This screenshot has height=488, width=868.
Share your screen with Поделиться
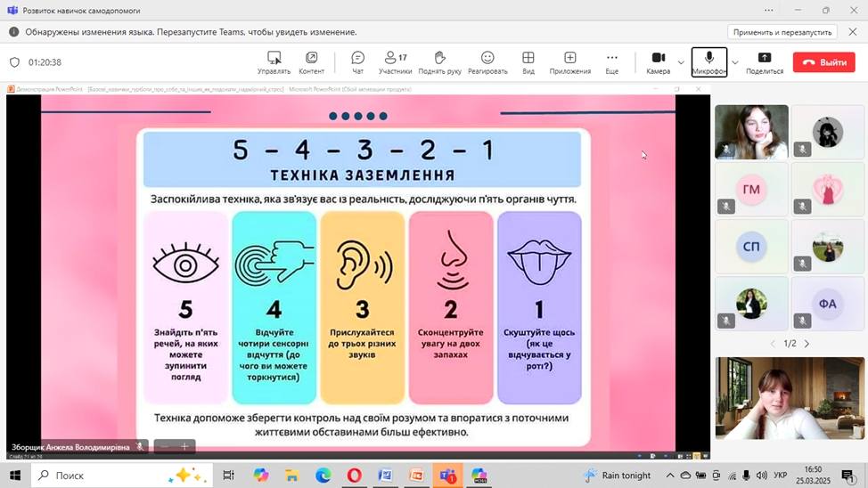764,62
